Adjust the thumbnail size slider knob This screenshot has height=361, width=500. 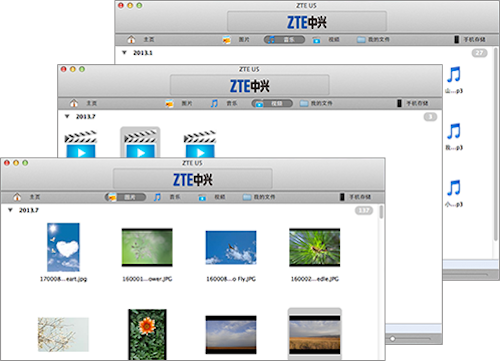coord(392,339)
